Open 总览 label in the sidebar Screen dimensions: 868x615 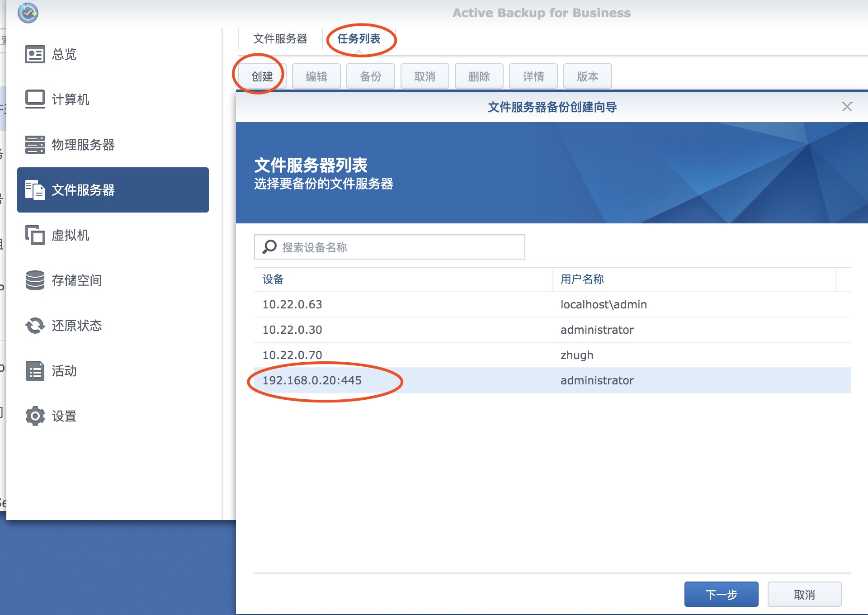pyautogui.click(x=64, y=54)
